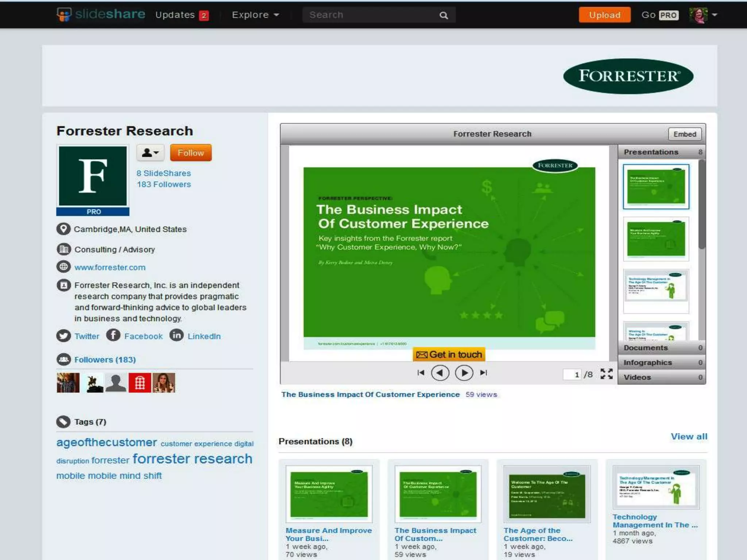747x560 pixels.
Task: Click the Facebook circle icon
Action: (113, 335)
